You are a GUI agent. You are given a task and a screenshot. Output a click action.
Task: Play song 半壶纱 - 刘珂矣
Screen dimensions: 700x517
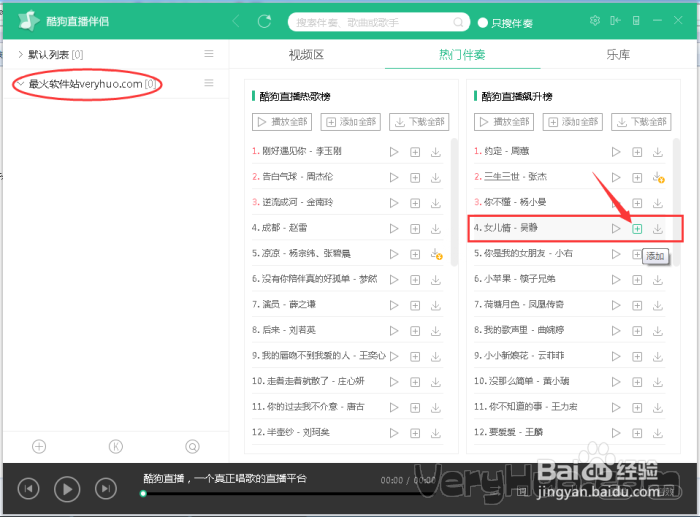click(x=394, y=433)
